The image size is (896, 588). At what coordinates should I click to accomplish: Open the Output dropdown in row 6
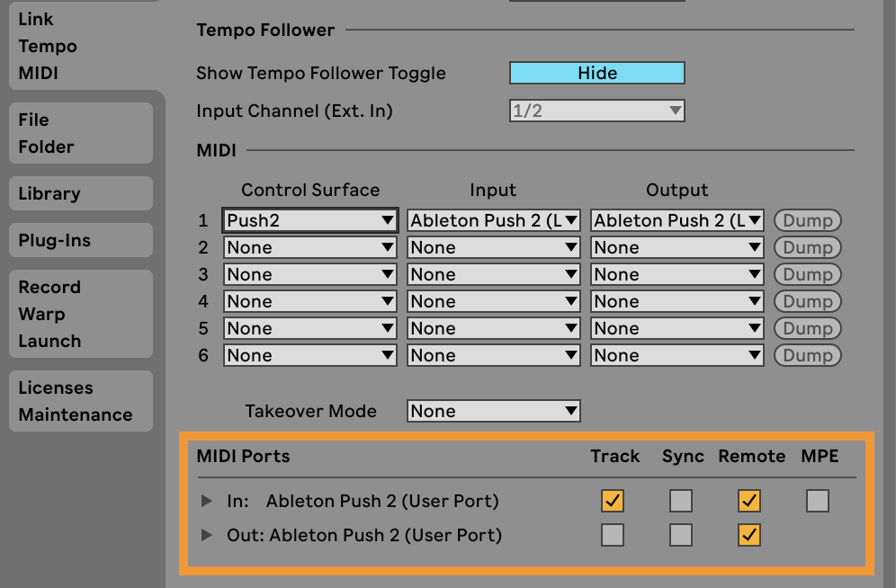pyautogui.click(x=677, y=355)
